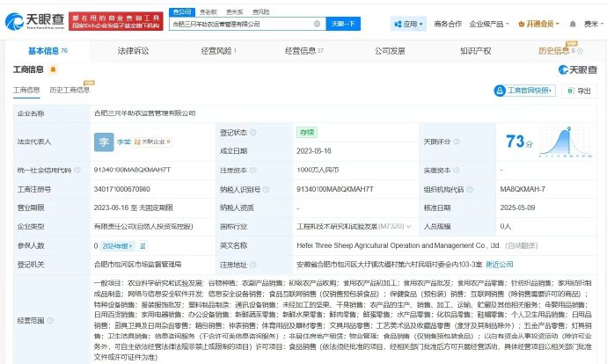The image size is (607, 364).
Task: Select the 查老板 search tab
Action: click(208, 12)
